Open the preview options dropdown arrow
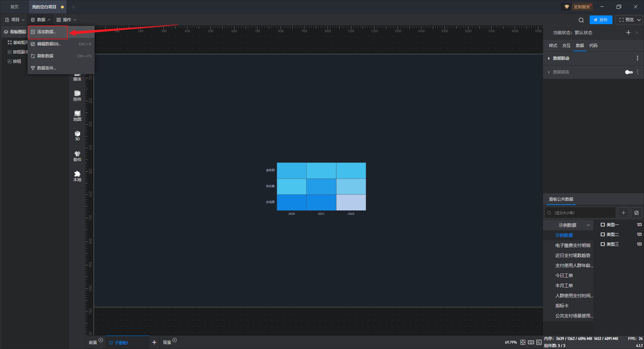The image size is (644, 349). 639,20
